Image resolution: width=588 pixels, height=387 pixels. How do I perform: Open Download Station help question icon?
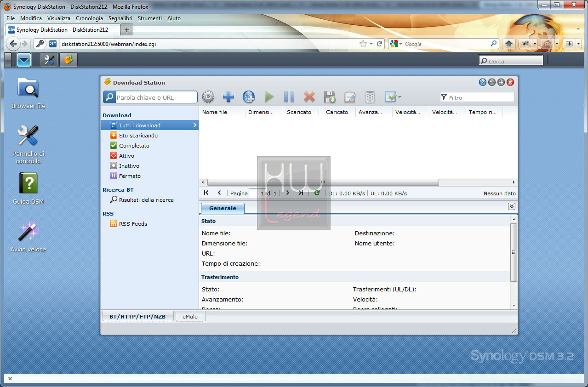[482, 82]
